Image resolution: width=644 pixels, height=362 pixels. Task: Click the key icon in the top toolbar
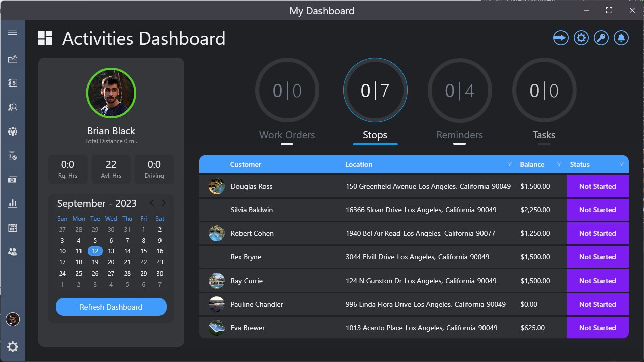[x=601, y=38]
